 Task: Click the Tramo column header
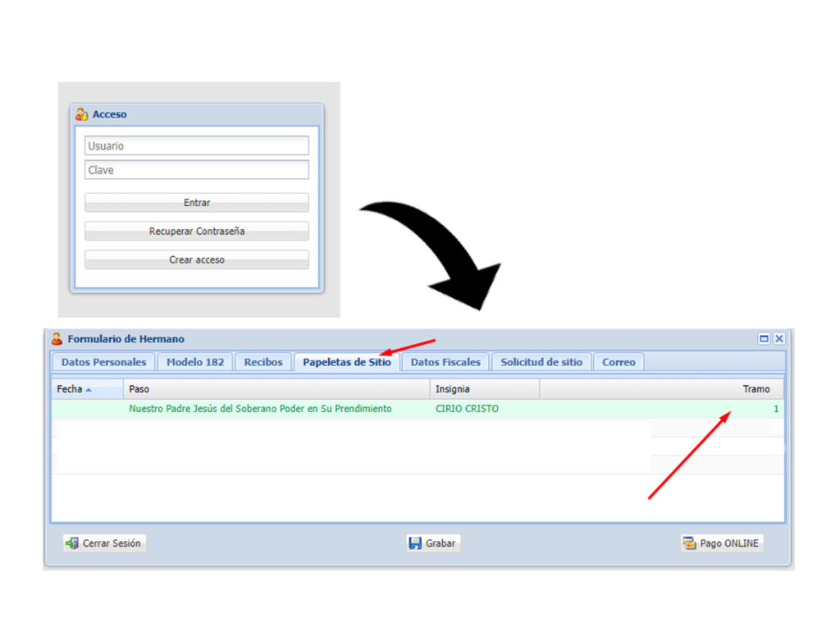click(756, 389)
